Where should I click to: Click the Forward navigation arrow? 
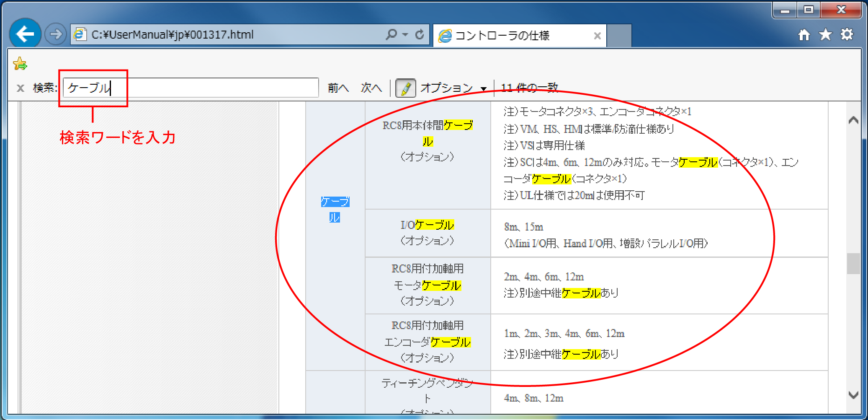coord(56,34)
